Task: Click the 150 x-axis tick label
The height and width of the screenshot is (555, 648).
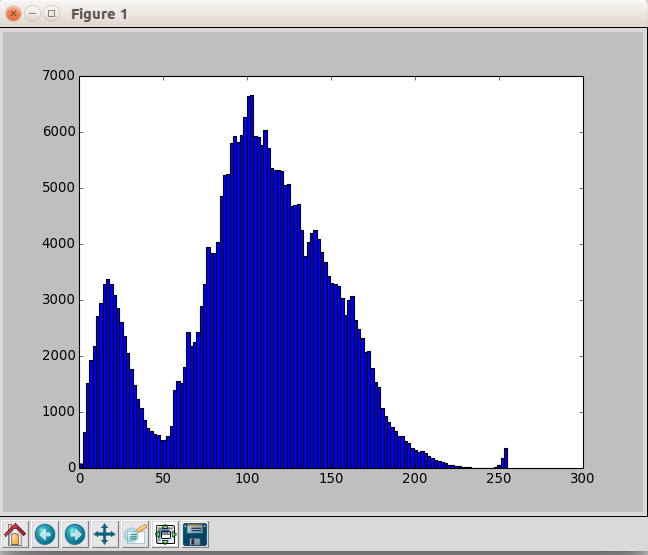Action: click(x=331, y=479)
